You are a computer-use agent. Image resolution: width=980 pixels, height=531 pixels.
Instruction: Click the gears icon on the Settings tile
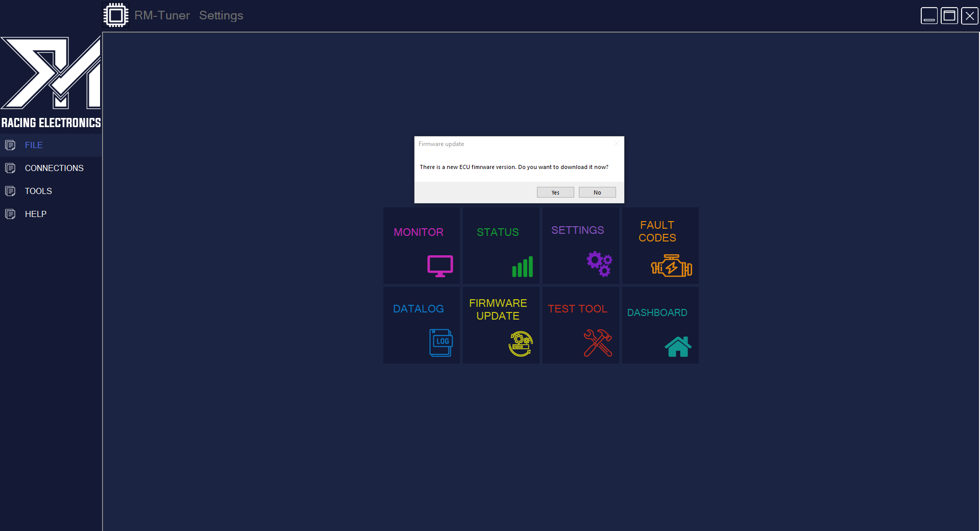click(x=598, y=264)
